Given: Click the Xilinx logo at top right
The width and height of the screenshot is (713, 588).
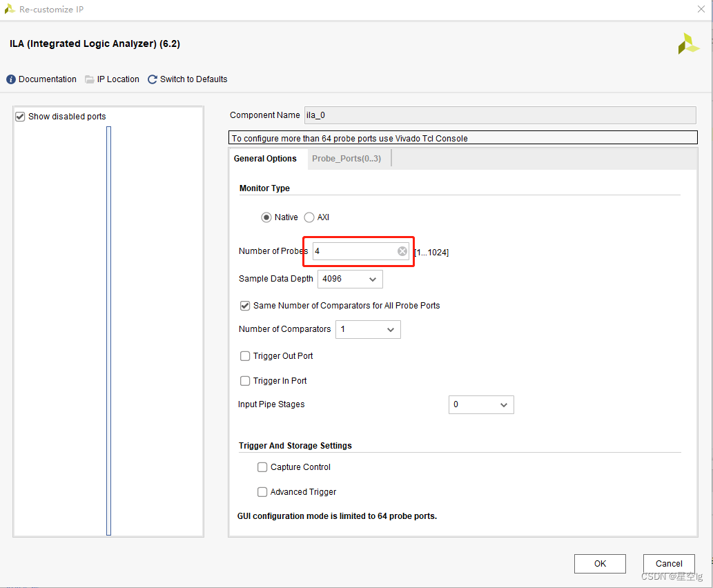Looking at the screenshot, I should coord(688,44).
